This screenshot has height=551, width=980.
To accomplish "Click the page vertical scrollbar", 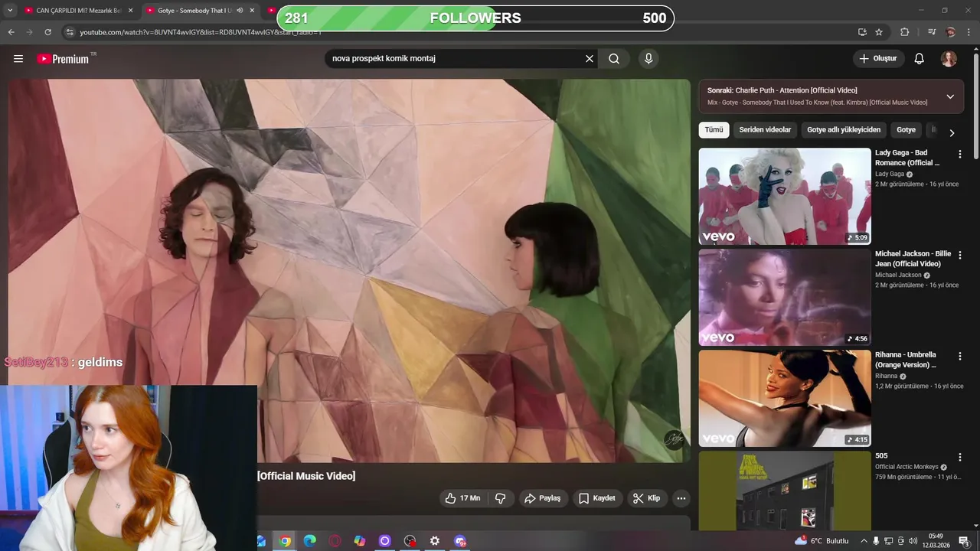I will pos(975,107).
